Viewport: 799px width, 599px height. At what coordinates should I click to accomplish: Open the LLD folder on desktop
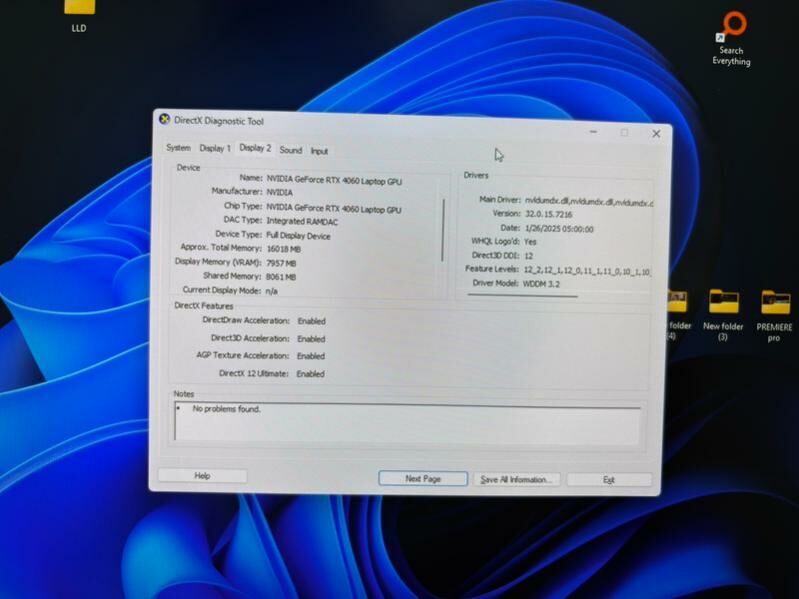[x=79, y=16]
